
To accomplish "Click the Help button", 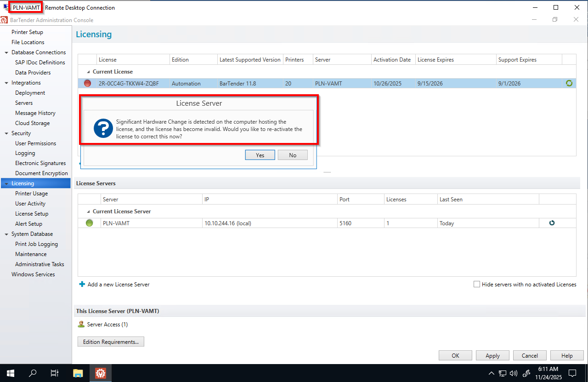I will point(567,355).
